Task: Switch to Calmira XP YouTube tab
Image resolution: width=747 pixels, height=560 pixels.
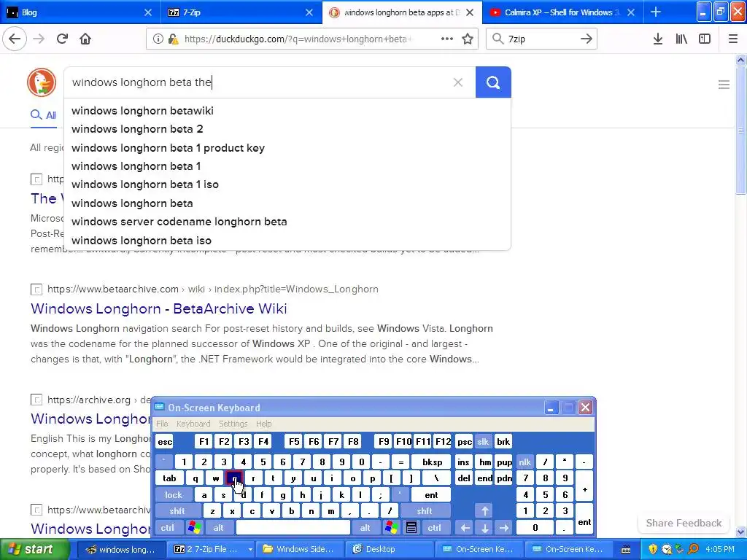Action: 564,12
